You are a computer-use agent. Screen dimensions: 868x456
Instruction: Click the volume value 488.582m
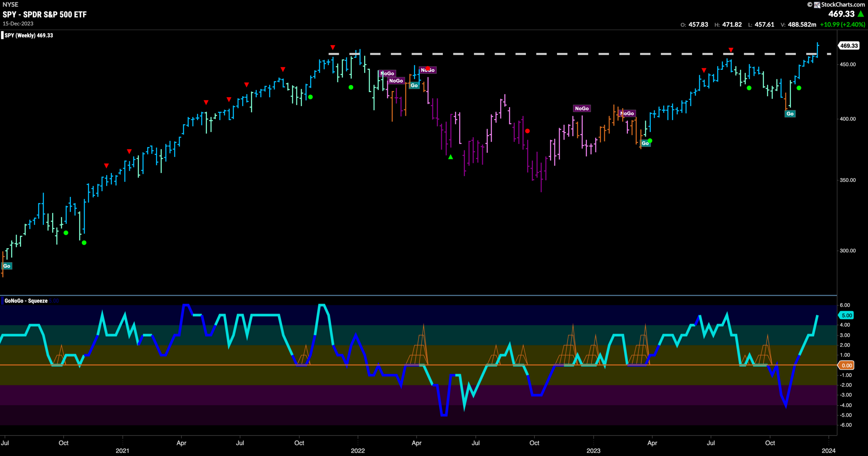(x=802, y=25)
